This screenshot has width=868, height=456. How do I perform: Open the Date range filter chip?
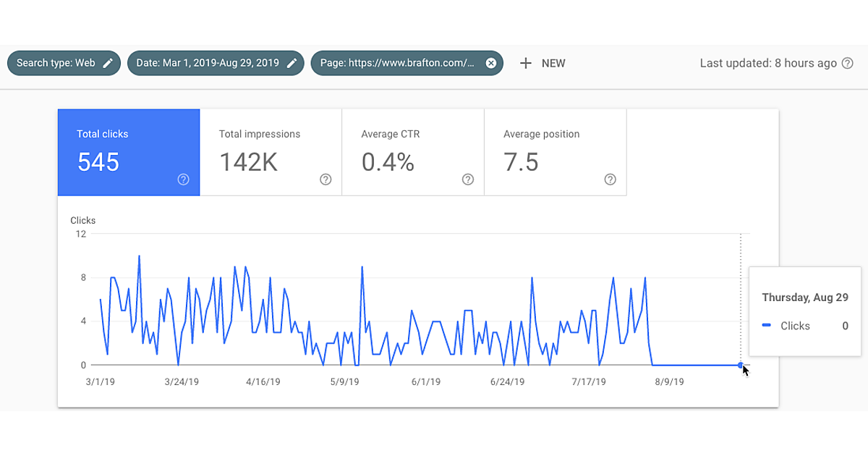(x=208, y=63)
